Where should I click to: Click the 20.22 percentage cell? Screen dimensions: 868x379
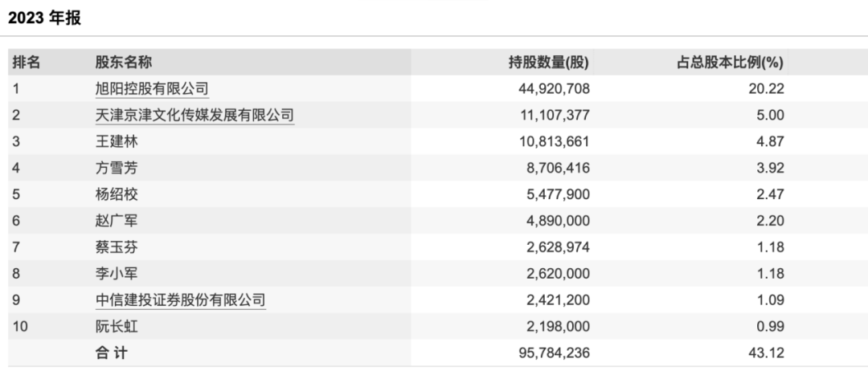click(x=768, y=88)
